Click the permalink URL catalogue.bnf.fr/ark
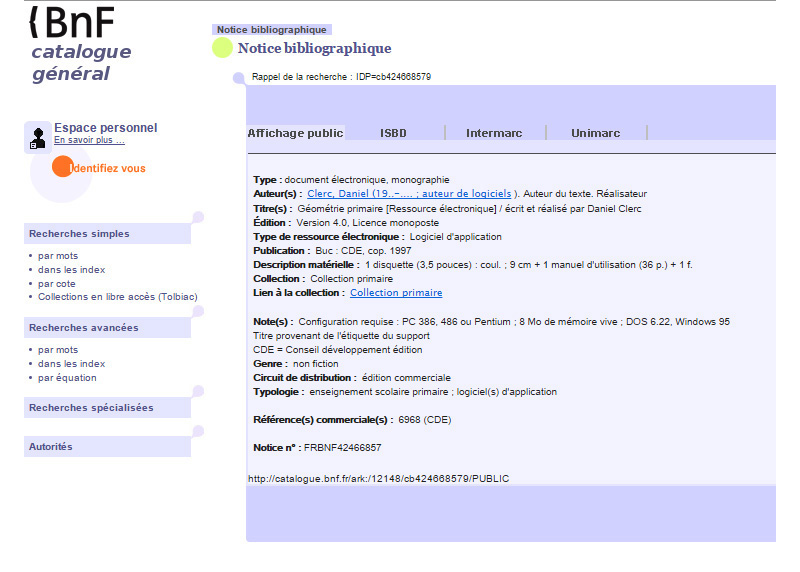800x572 pixels. (x=379, y=479)
